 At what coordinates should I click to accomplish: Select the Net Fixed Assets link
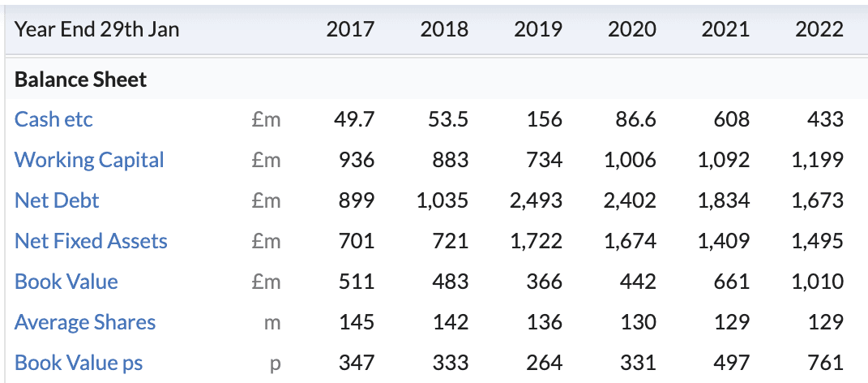pyautogui.click(x=91, y=241)
